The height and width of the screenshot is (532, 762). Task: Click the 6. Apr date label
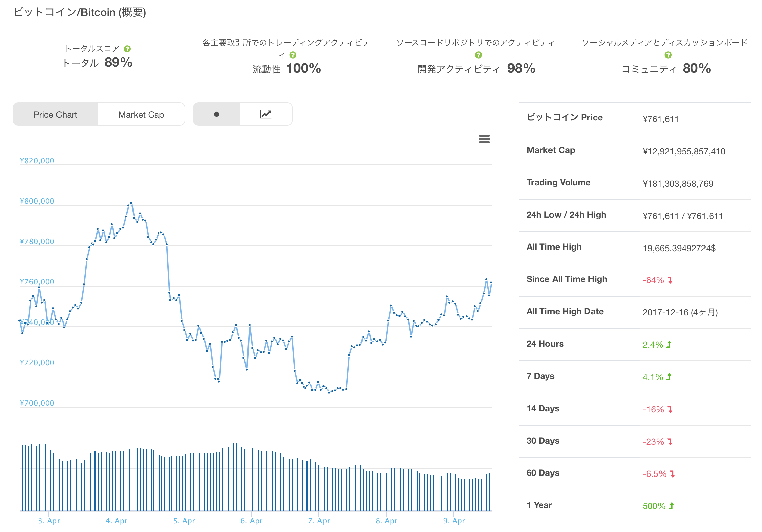[x=251, y=521]
